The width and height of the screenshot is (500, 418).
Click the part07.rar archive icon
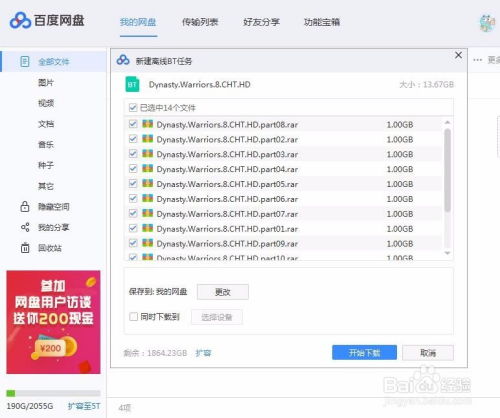[147, 213]
